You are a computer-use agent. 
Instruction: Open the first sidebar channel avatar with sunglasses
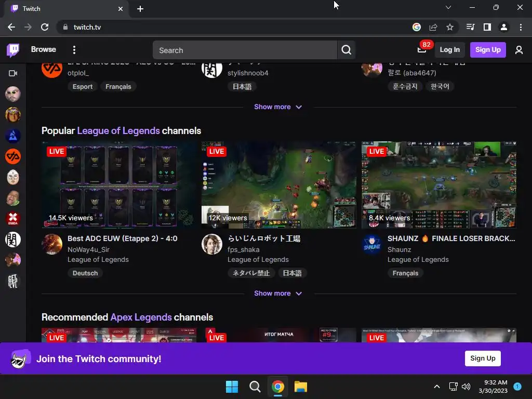pyautogui.click(x=13, y=94)
